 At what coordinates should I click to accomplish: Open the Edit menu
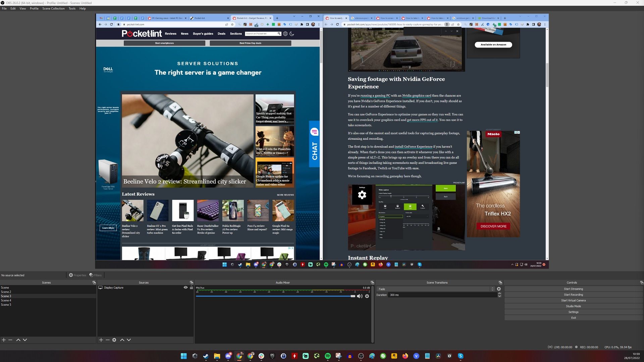coord(13,8)
